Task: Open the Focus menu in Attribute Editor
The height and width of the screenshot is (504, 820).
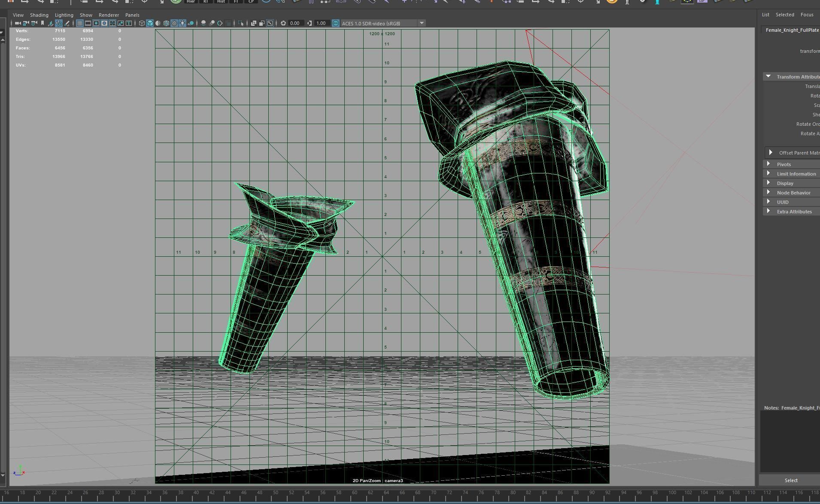Action: point(807,15)
